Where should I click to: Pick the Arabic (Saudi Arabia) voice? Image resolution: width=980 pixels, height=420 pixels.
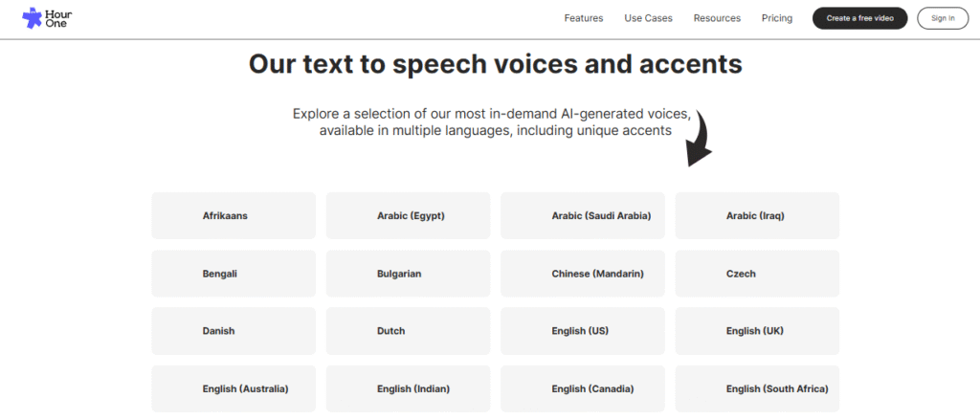click(x=583, y=216)
